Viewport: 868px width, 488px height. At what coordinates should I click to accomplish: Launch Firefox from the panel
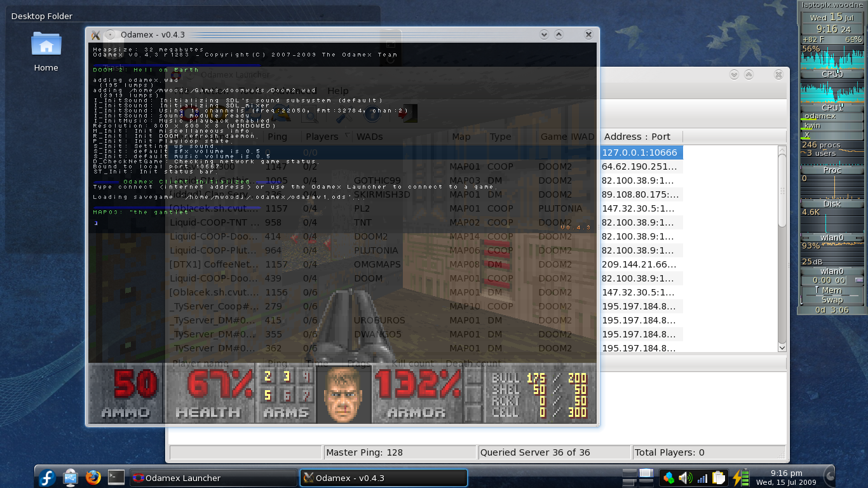[93, 478]
